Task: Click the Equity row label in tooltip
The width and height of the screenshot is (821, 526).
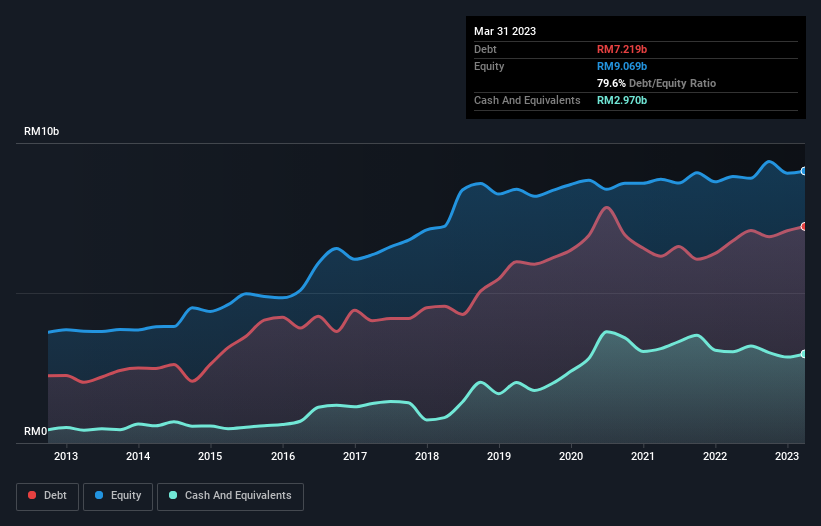Action: click(489, 66)
